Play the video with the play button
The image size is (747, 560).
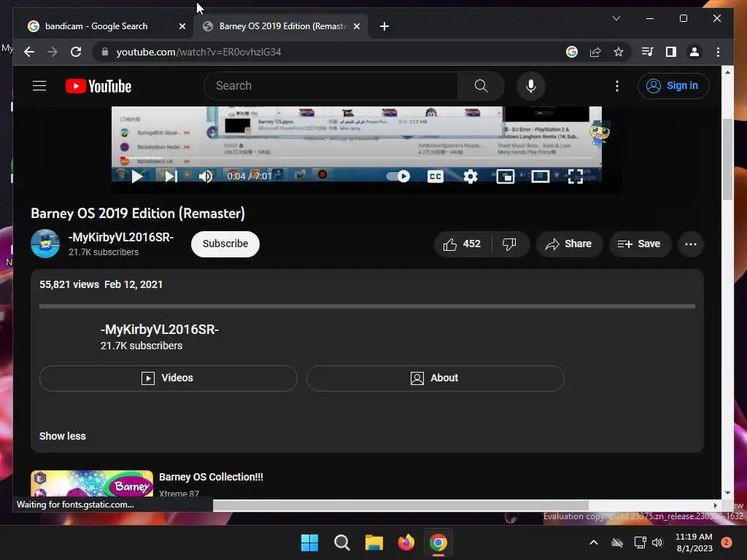pyautogui.click(x=137, y=176)
